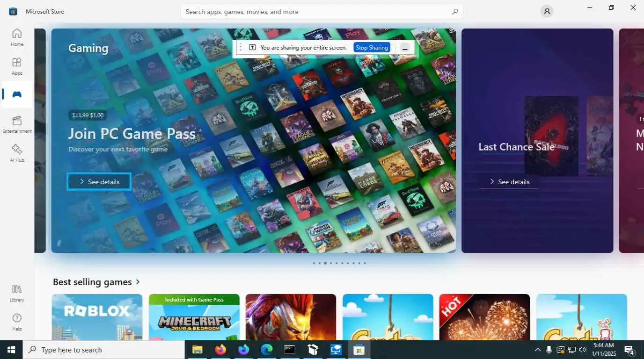This screenshot has height=359, width=644.
Task: Click the search magnifier icon in search box
Action: pyautogui.click(x=454, y=12)
